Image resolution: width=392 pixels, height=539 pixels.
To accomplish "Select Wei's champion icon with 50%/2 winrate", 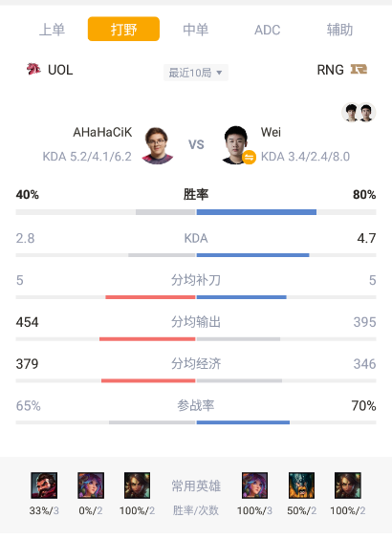I will 301,485.
